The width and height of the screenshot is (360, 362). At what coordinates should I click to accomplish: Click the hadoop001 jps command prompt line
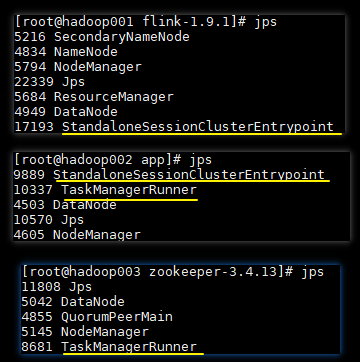[x=146, y=22]
